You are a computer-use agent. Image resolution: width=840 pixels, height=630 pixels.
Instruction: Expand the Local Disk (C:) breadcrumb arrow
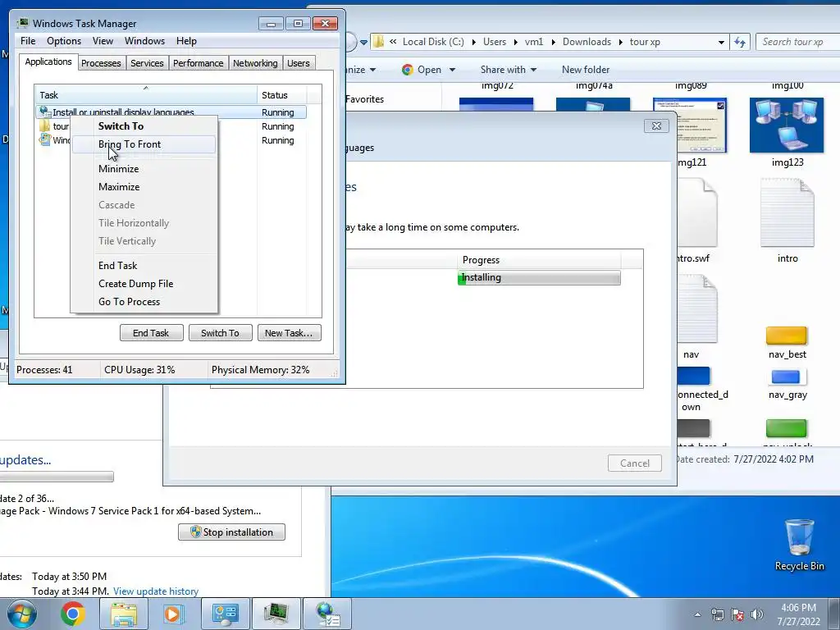(473, 42)
